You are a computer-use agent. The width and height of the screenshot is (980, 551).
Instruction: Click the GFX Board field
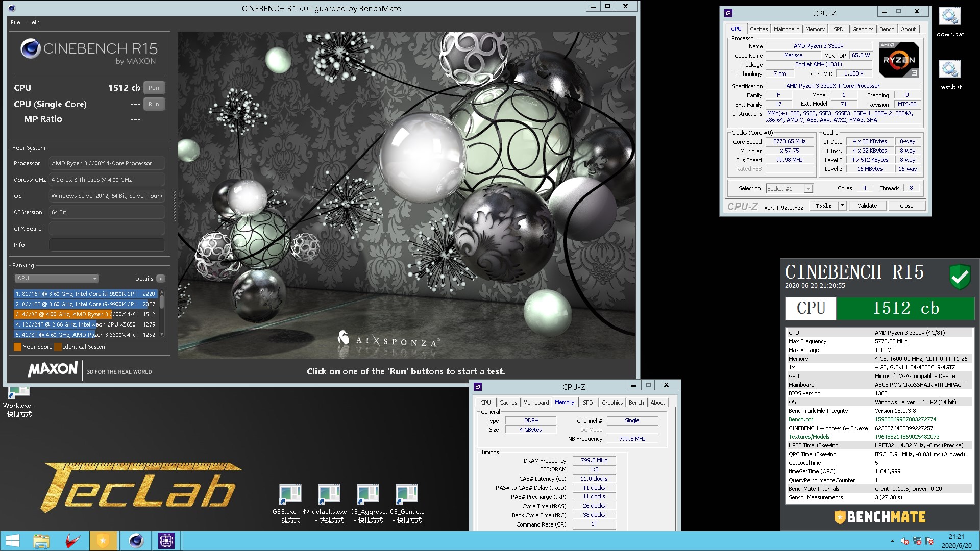coord(107,229)
